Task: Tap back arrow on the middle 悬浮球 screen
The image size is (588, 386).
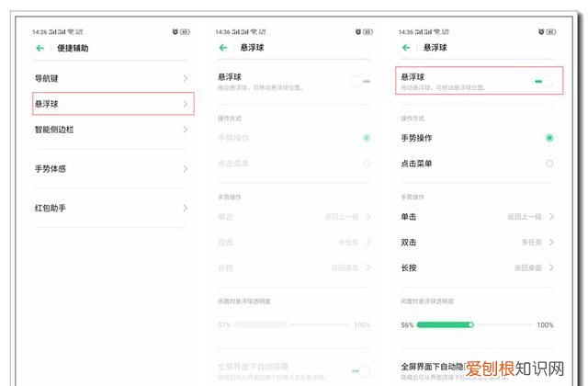Action: pos(223,48)
